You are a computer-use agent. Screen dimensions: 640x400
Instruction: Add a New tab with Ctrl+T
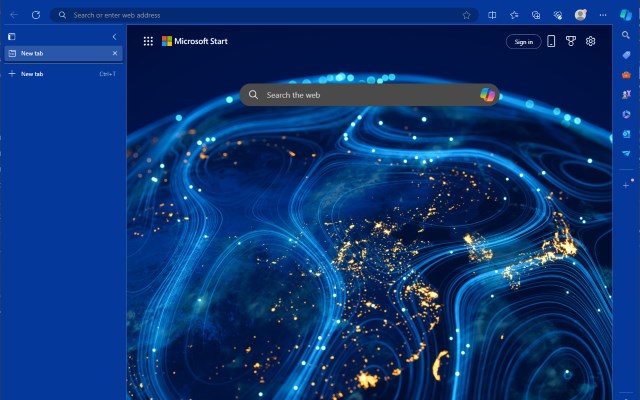pyautogui.click(x=63, y=74)
